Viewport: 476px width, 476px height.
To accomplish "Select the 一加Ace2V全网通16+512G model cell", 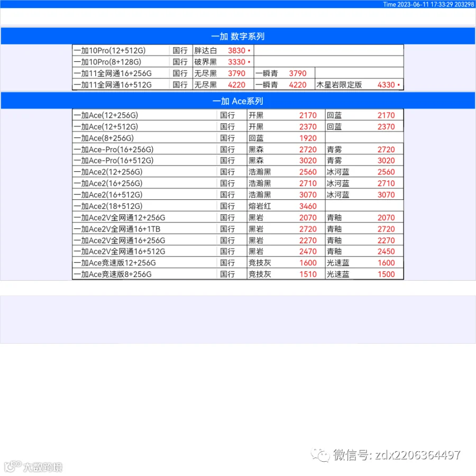I will tap(144, 251).
